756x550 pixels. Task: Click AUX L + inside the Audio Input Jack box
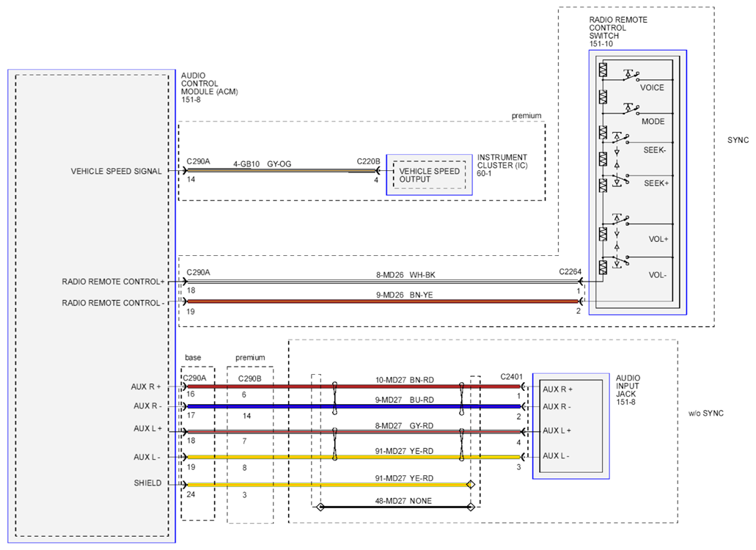(557, 430)
